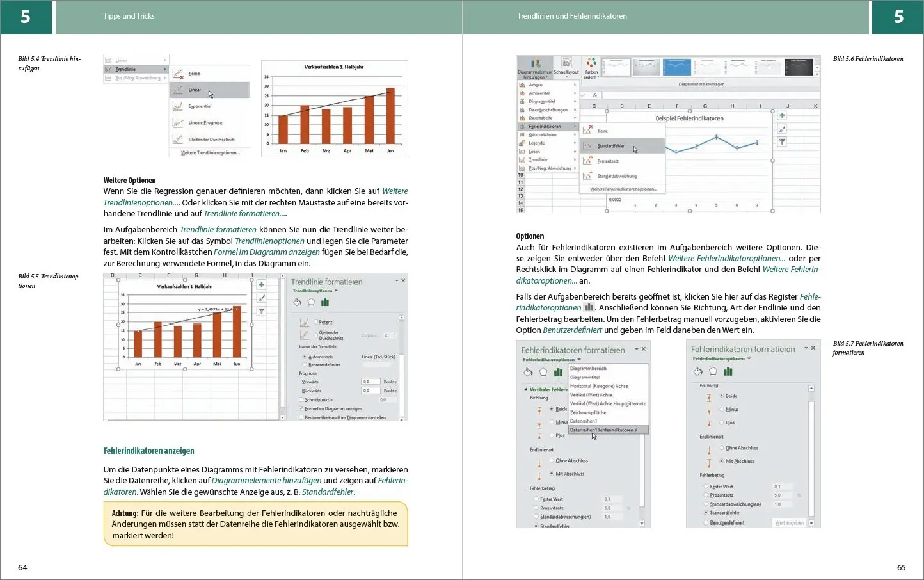The height and width of the screenshot is (580, 924).
Task: Click the Legende icon in Diagrammelemente menu
Action: (522, 143)
